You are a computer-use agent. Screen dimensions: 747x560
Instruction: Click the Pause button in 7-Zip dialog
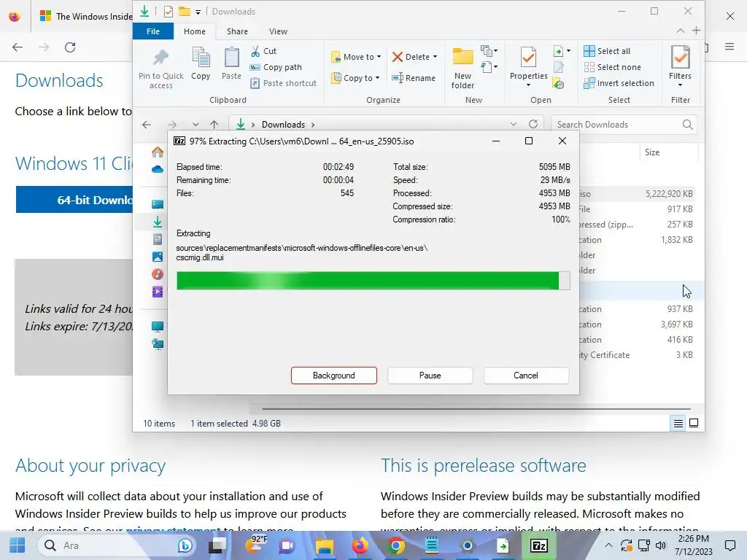tap(430, 376)
